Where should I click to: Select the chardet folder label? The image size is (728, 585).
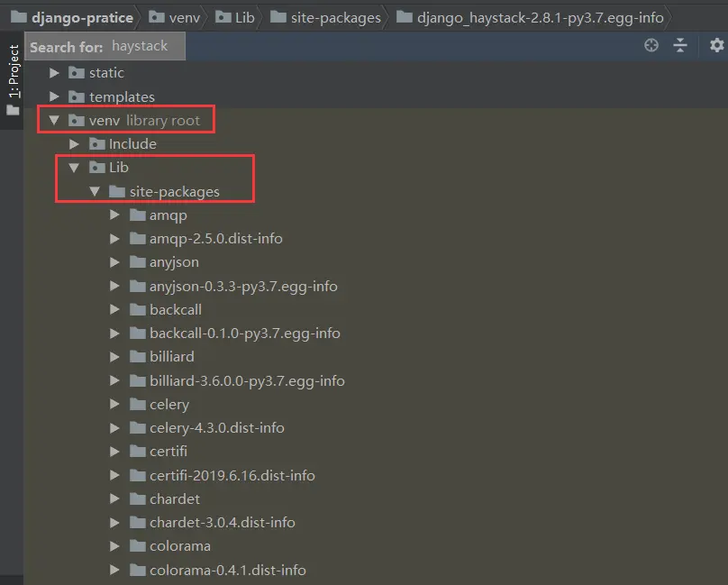tap(175, 499)
